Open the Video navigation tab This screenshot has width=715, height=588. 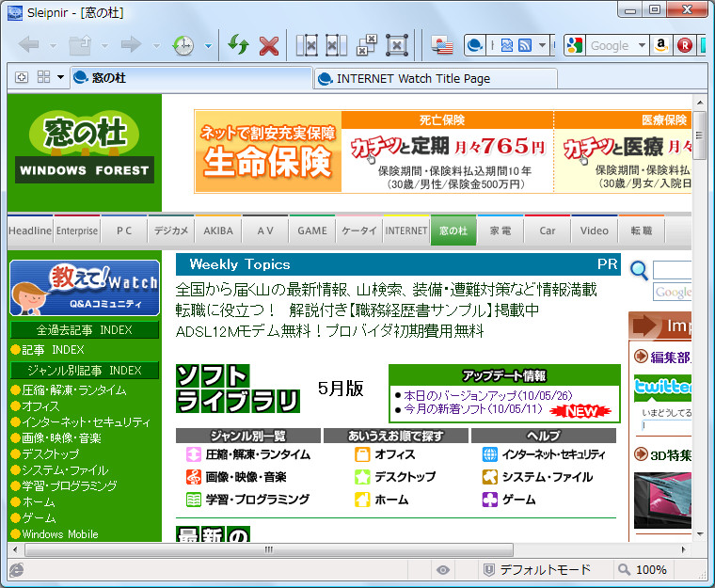(x=595, y=230)
